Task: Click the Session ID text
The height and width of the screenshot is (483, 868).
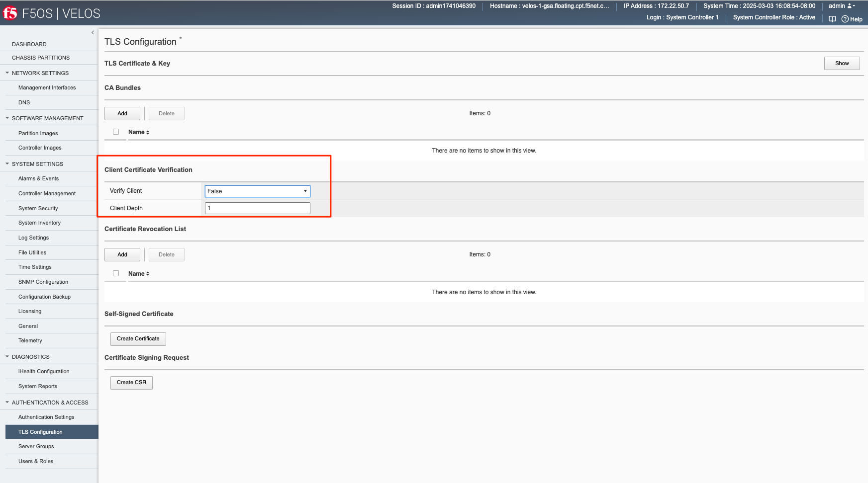Action: [x=434, y=6]
